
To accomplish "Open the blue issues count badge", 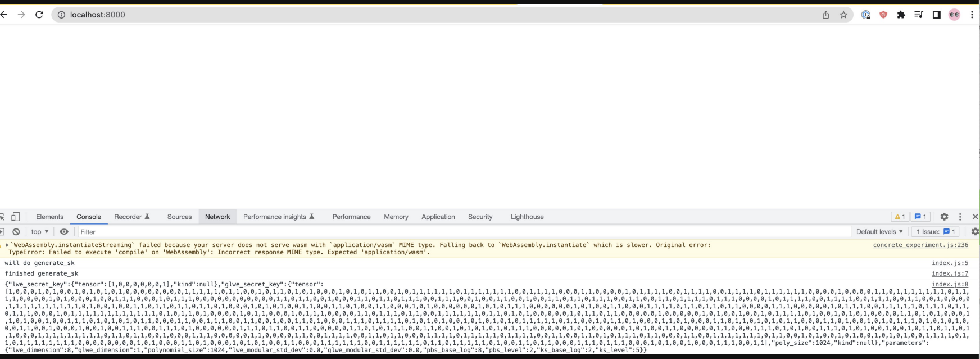I will coord(920,217).
